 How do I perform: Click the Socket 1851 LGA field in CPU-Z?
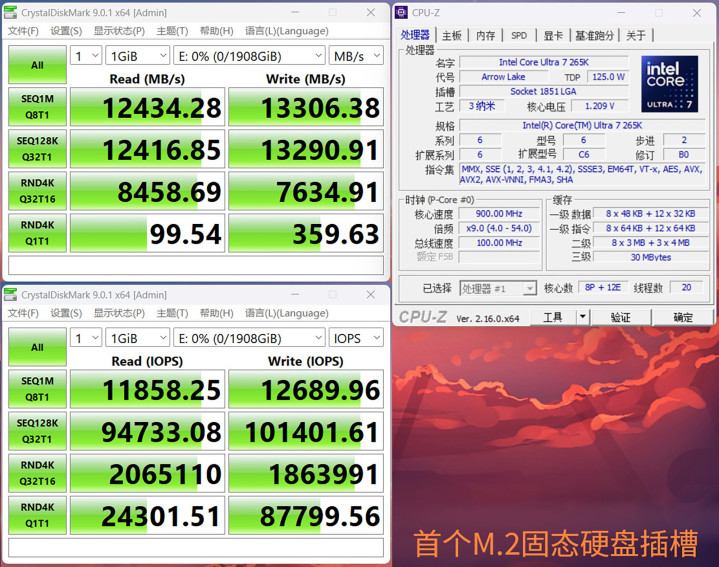tap(544, 92)
